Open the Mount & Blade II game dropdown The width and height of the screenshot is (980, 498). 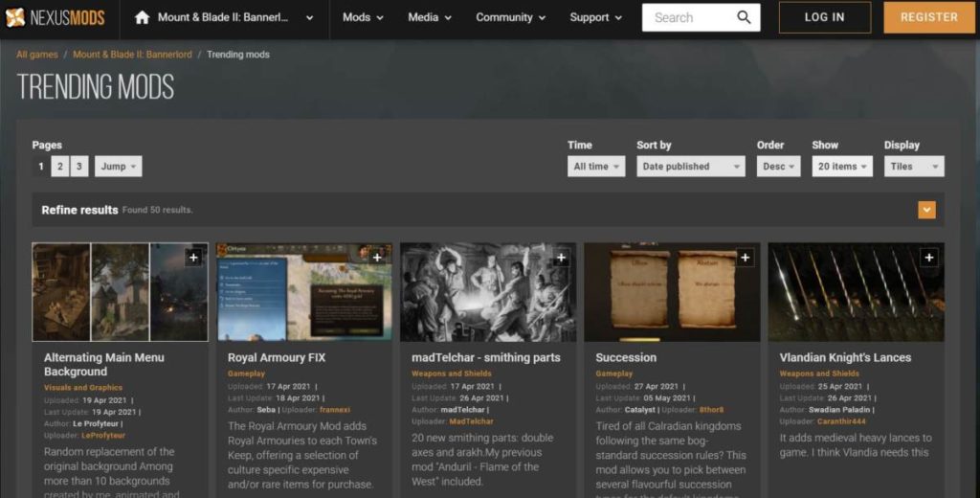[x=235, y=17]
